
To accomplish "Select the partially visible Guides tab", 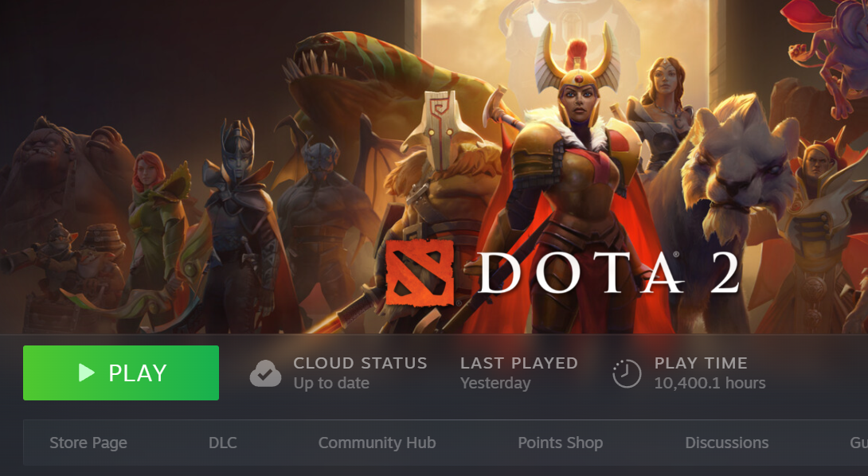I will click(858, 443).
